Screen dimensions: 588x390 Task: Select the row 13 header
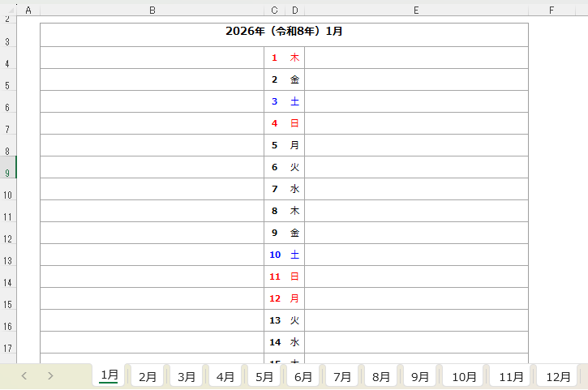(x=7, y=260)
